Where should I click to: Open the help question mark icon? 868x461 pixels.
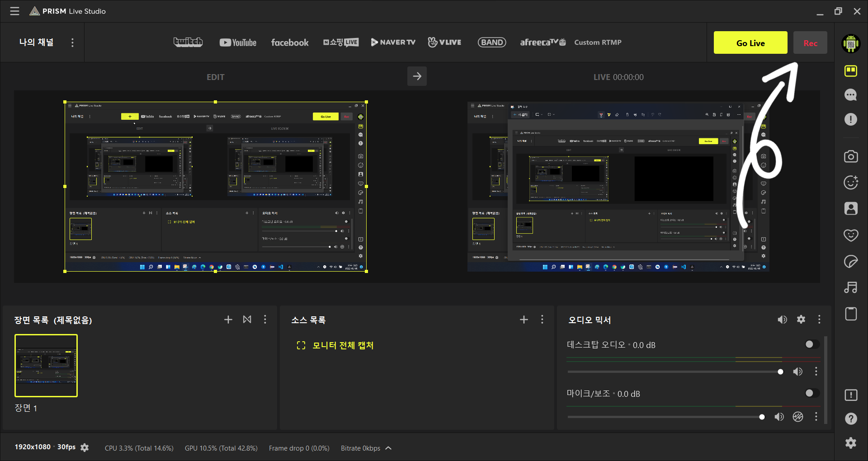coord(851,419)
